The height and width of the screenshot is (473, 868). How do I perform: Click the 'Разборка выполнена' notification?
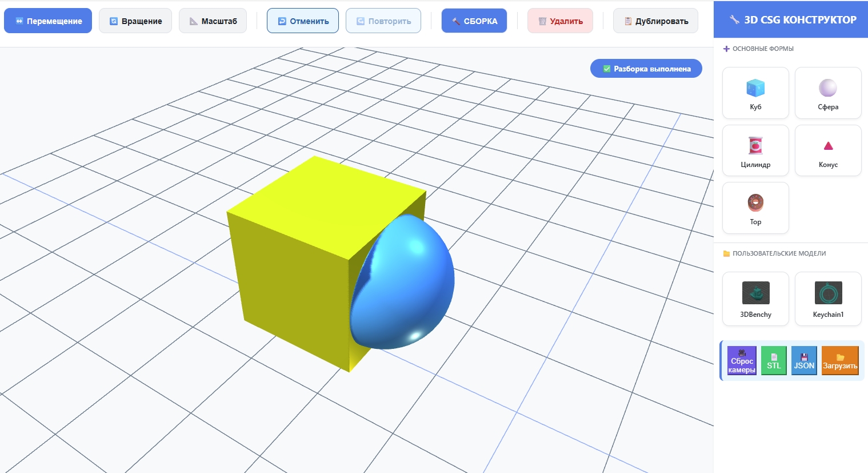pos(646,69)
